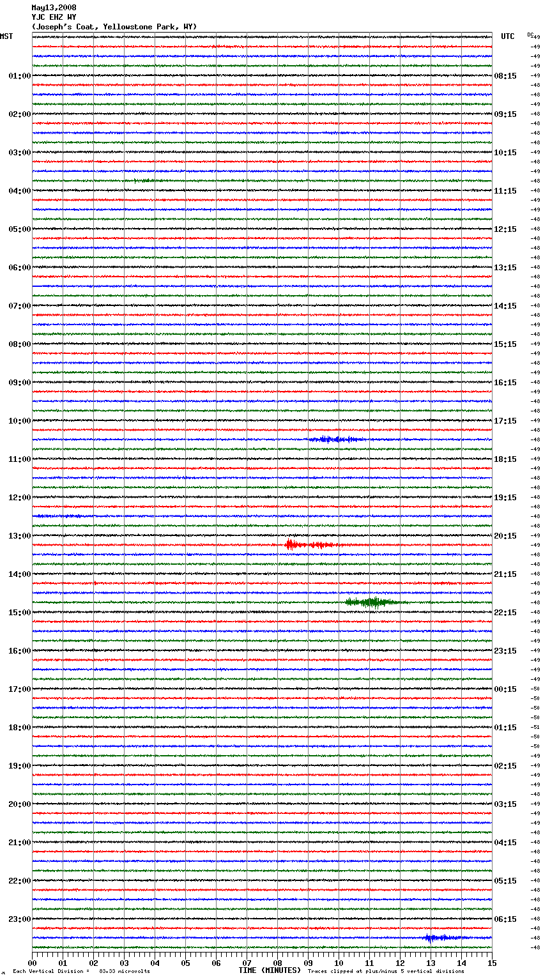Click minute 12 on the bottom time axis
The image size is (543, 980).
coord(400,963)
